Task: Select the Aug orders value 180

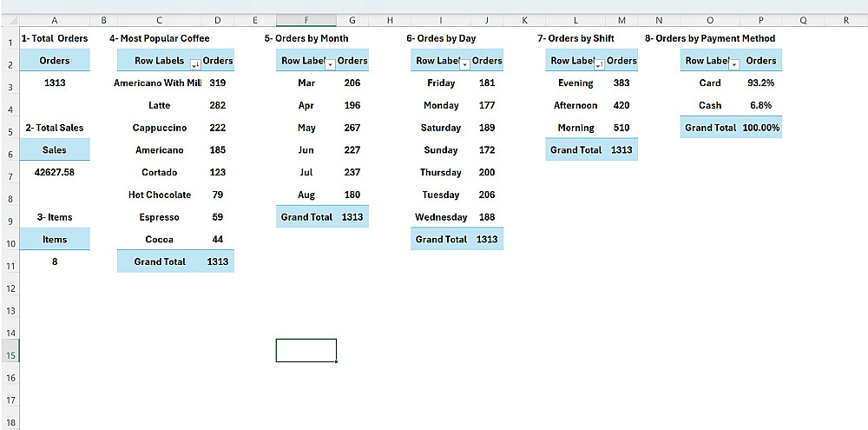Action: point(352,195)
